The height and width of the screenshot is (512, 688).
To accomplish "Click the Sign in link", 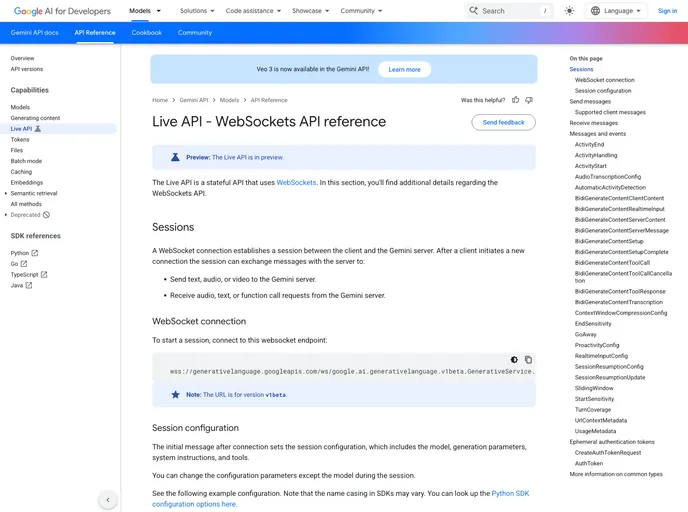I will 667,11.
